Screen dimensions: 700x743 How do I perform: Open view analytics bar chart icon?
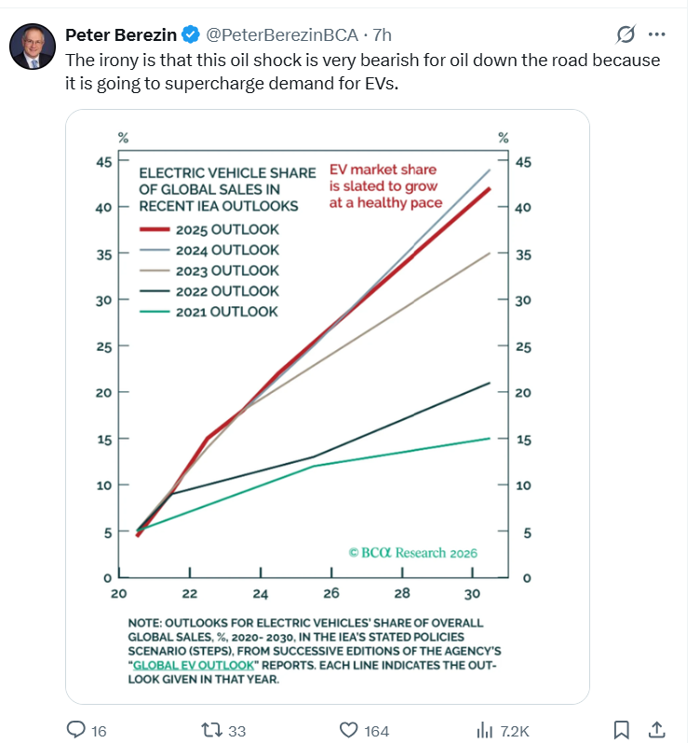(x=485, y=730)
